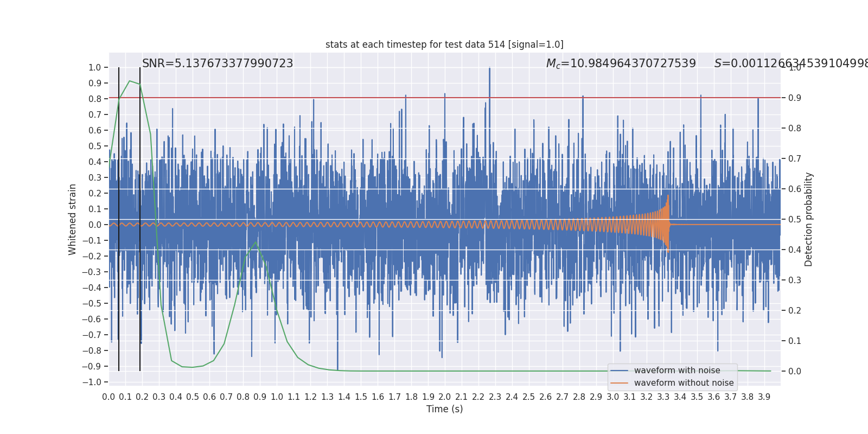Image resolution: width=868 pixels, height=434 pixels.
Task: Click the 'Whitened strain' y-axis label
Action: (73, 219)
